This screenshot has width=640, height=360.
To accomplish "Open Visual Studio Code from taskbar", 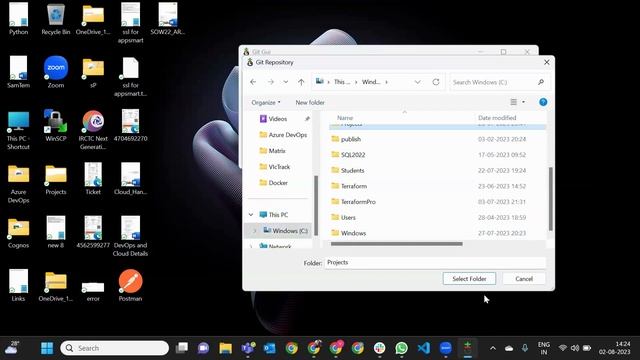I will point(424,348).
